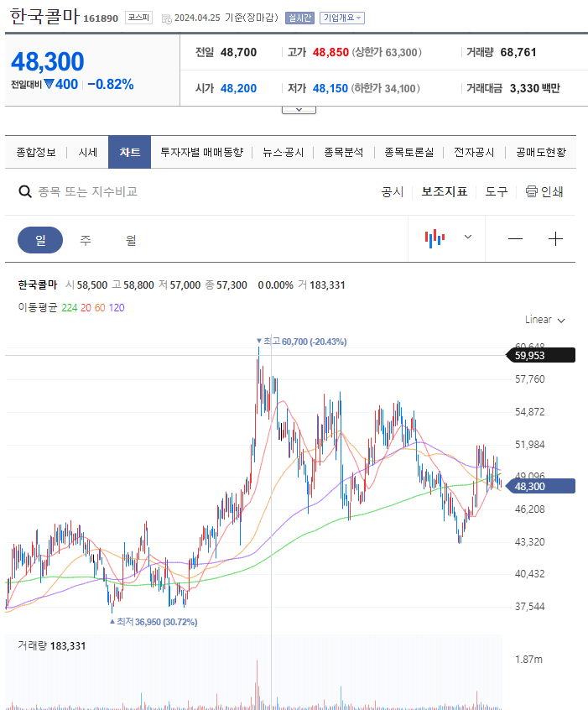Open the 시세 tab
Viewport: 588px width, 710px height.
pyautogui.click(x=88, y=152)
